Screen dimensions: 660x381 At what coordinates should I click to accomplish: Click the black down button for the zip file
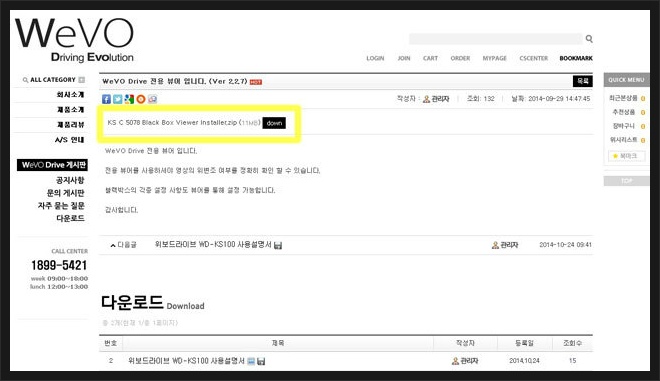pyautogui.click(x=274, y=123)
